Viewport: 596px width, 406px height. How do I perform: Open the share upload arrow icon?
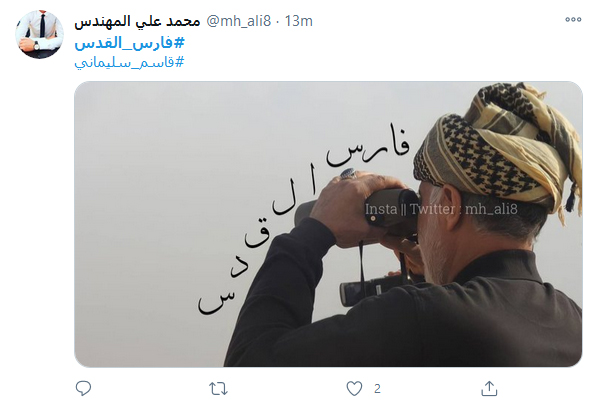point(489,389)
